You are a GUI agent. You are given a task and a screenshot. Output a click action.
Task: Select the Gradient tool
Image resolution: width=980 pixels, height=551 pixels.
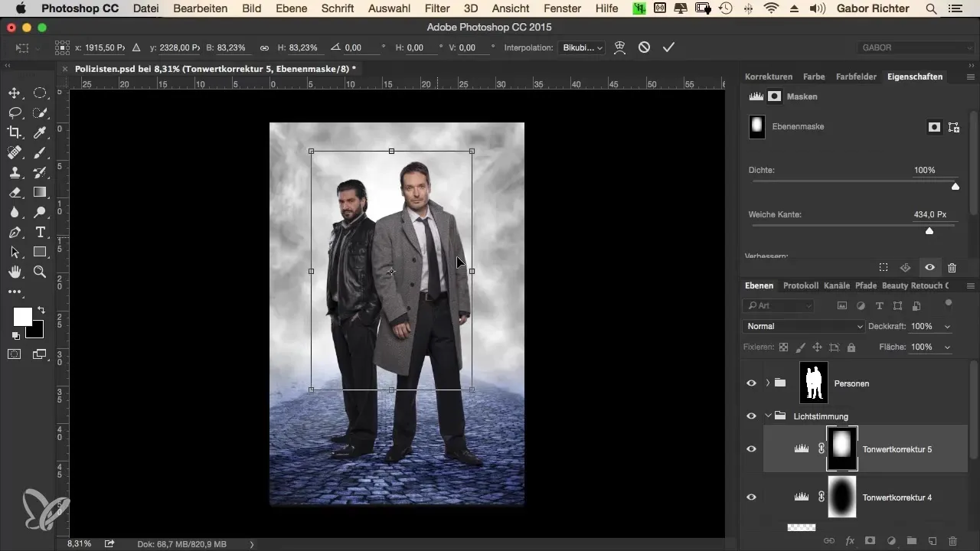click(x=40, y=192)
